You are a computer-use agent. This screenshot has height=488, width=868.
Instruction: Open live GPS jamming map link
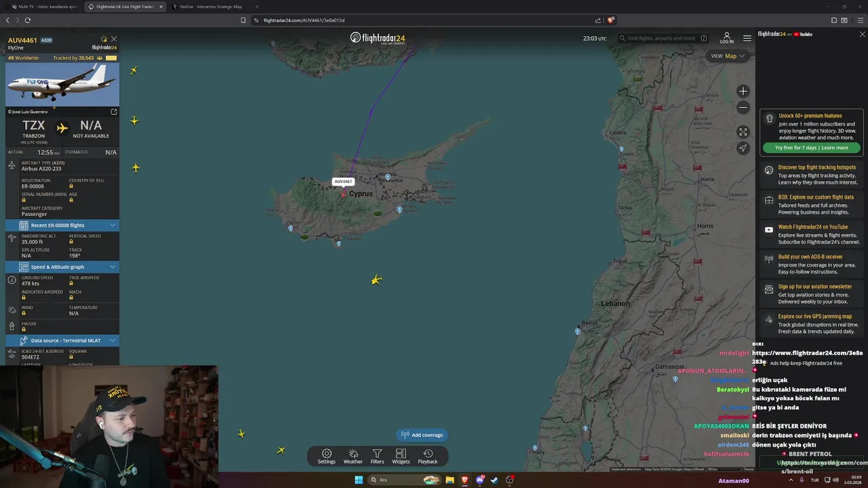[815, 317]
